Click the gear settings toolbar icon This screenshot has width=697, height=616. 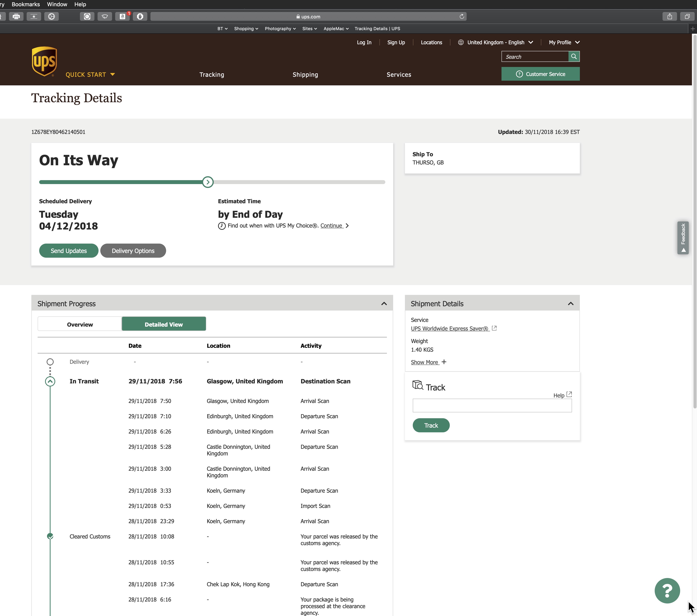pyautogui.click(x=52, y=16)
